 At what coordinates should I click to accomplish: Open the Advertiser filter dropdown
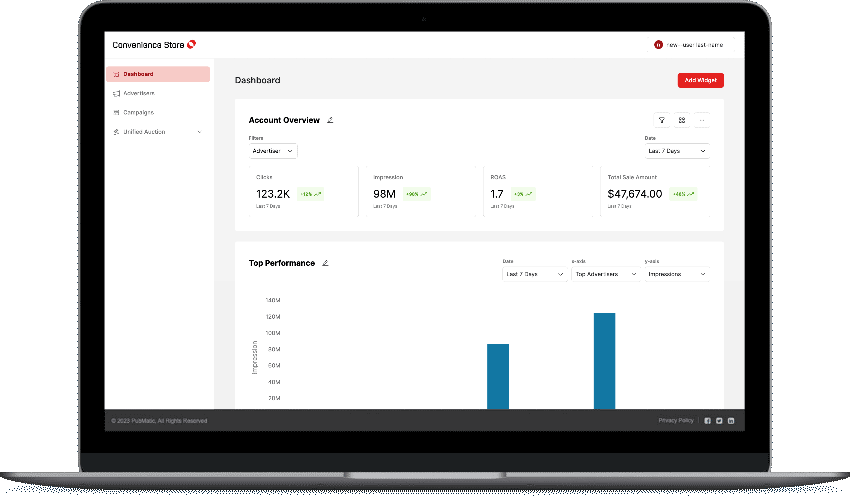[x=273, y=151]
